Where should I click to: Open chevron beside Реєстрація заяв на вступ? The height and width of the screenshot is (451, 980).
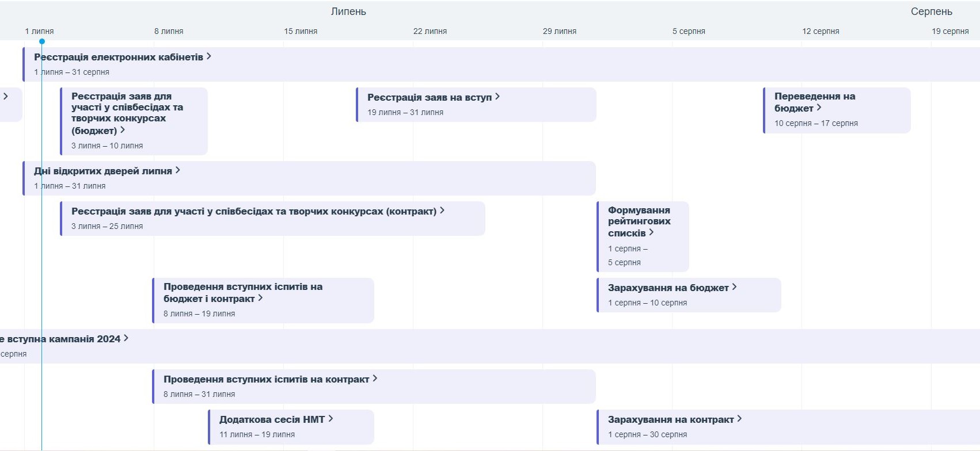point(497,97)
